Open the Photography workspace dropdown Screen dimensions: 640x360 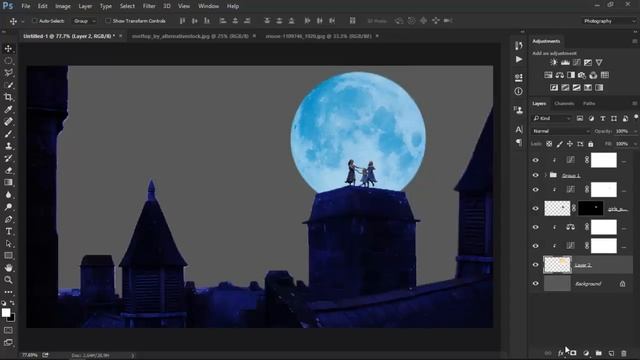click(x=609, y=21)
